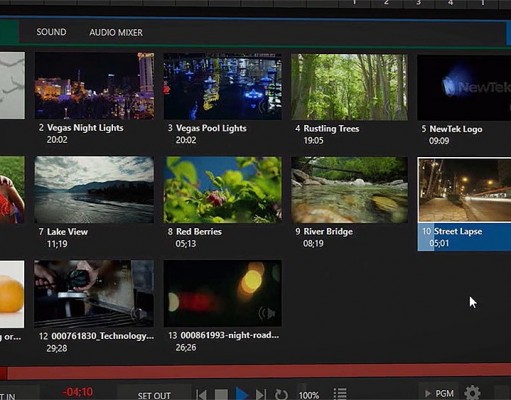The height and width of the screenshot is (400, 511).
Task: Select the 000761830_Technology clip thumbnail
Action: click(94, 294)
